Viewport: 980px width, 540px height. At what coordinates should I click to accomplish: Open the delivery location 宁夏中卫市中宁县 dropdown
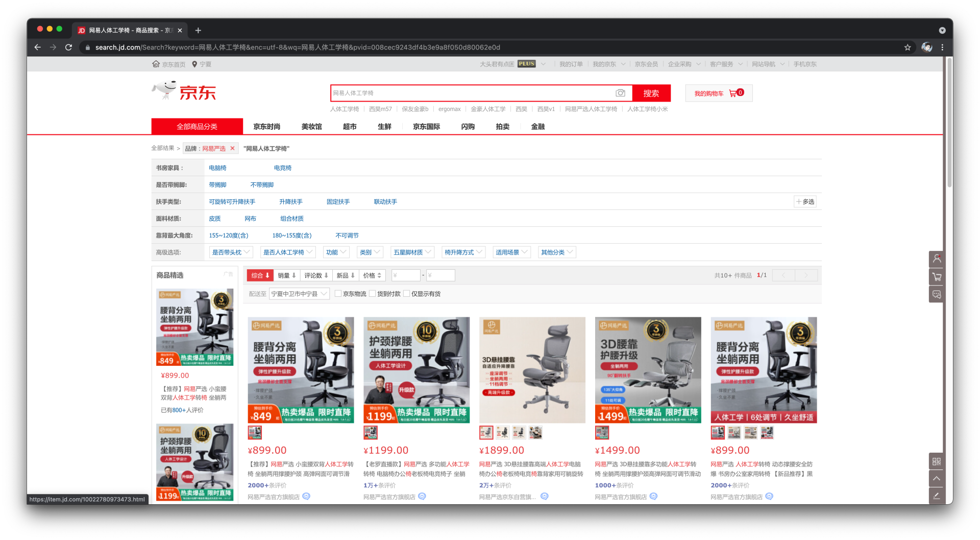click(x=299, y=294)
